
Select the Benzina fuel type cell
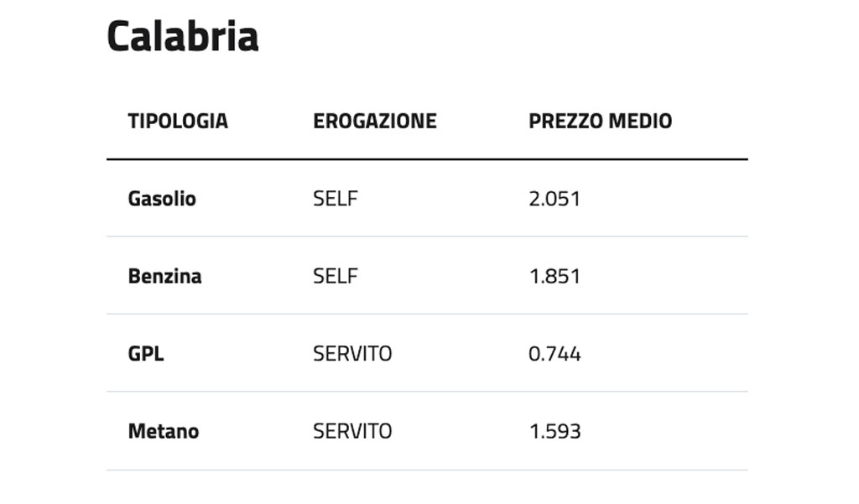pos(164,276)
